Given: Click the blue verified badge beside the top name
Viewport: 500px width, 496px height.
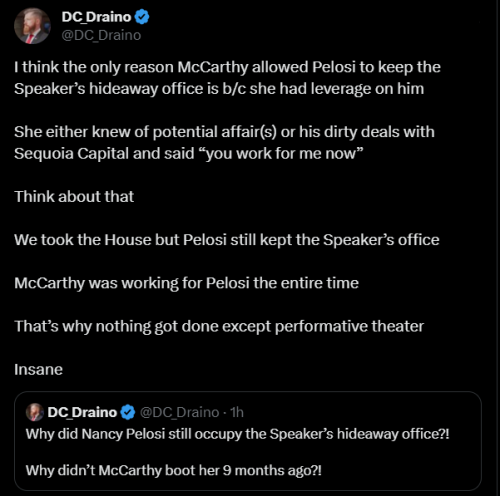Looking at the screenshot, I should click(142, 17).
